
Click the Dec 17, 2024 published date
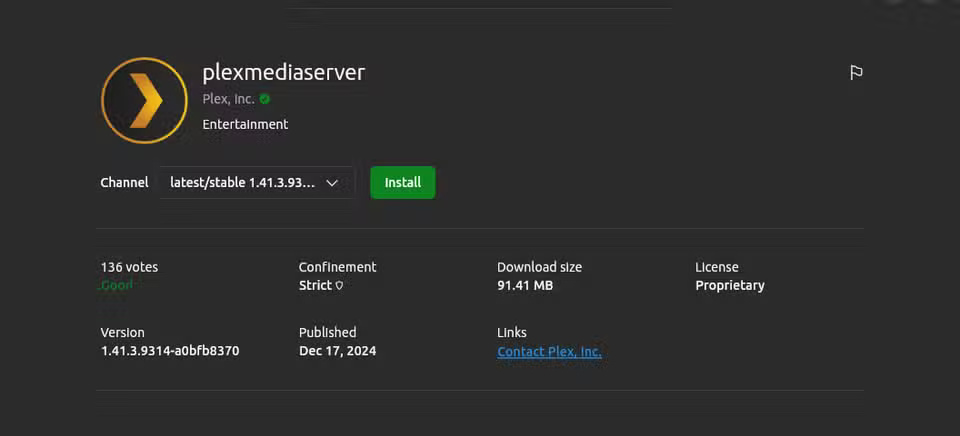(x=337, y=351)
